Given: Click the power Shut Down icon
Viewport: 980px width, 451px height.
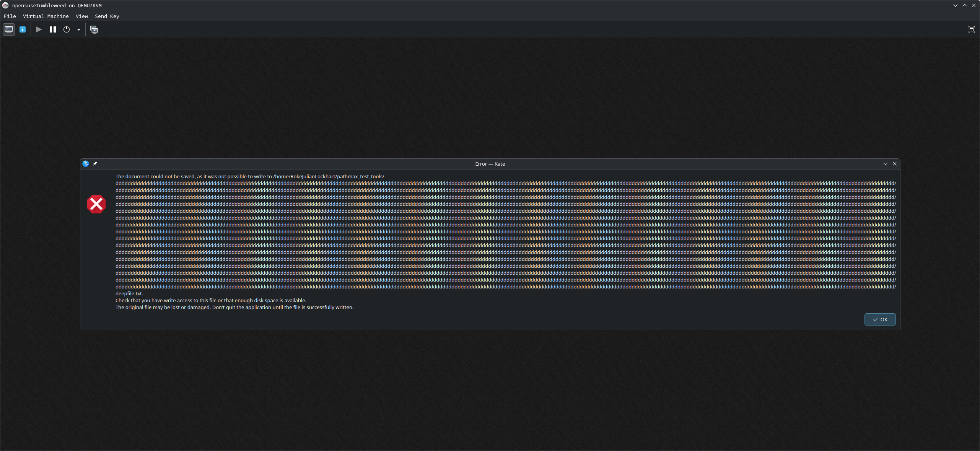Looking at the screenshot, I should pos(67,29).
